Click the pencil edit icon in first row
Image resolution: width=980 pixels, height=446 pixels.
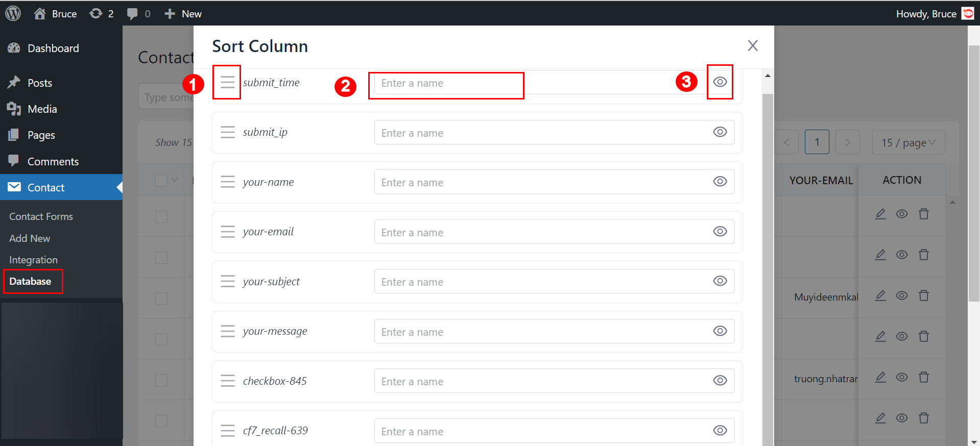click(880, 214)
